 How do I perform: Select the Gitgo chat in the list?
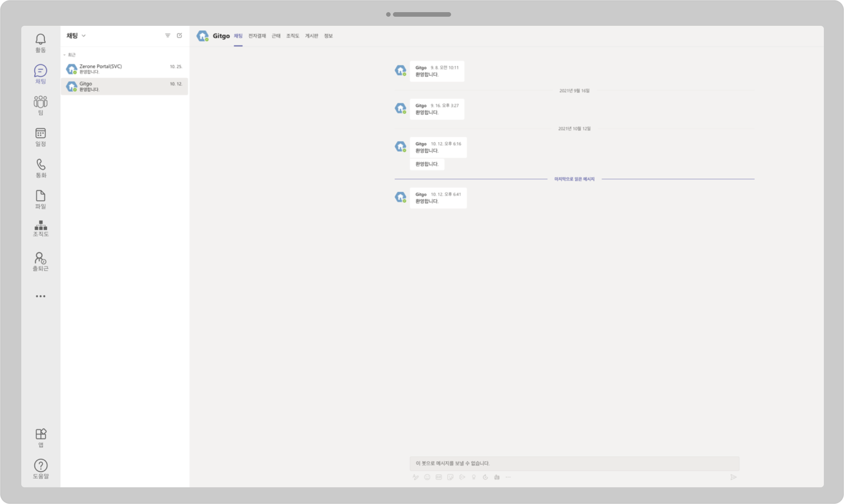point(124,87)
